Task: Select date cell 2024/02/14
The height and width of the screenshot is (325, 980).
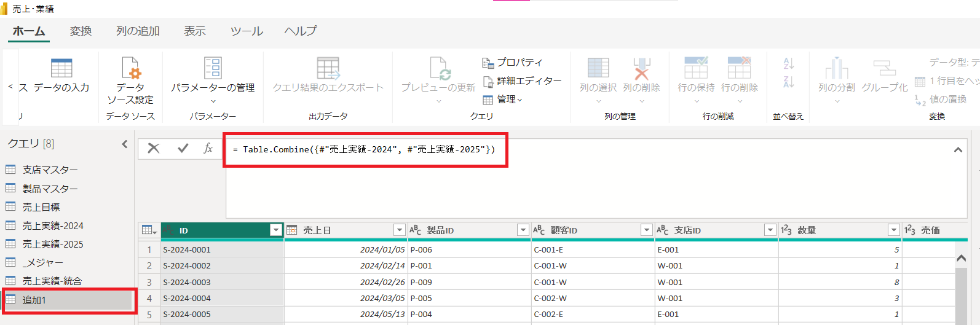Action: 346,265
